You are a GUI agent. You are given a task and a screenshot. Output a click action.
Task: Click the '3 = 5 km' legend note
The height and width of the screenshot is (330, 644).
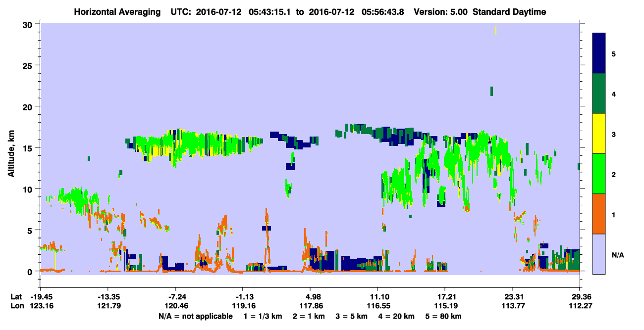351,316
